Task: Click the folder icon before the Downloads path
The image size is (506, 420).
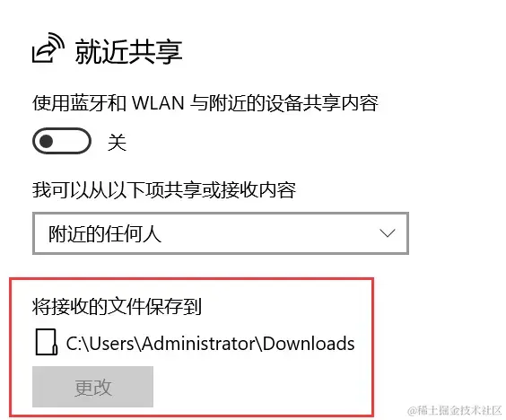Action: (47, 342)
